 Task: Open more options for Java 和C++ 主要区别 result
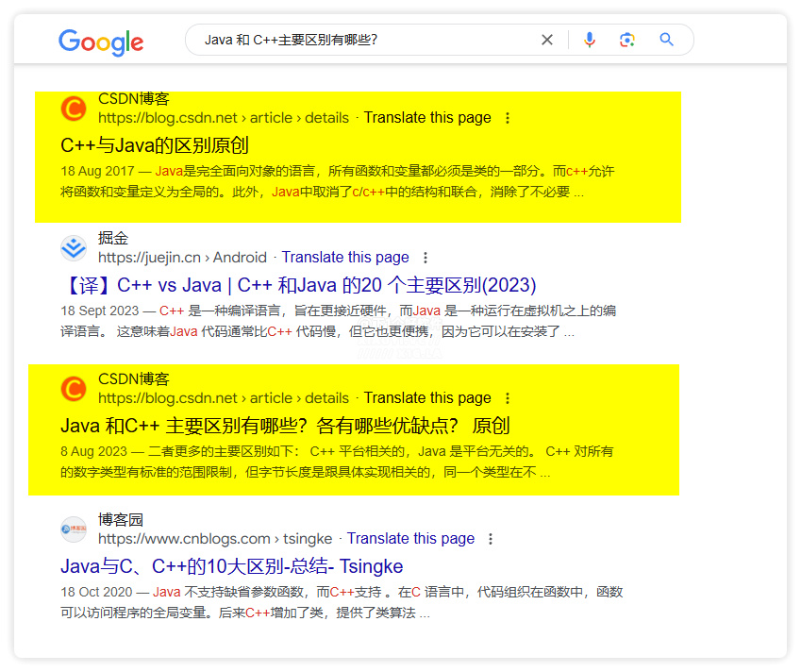click(508, 398)
